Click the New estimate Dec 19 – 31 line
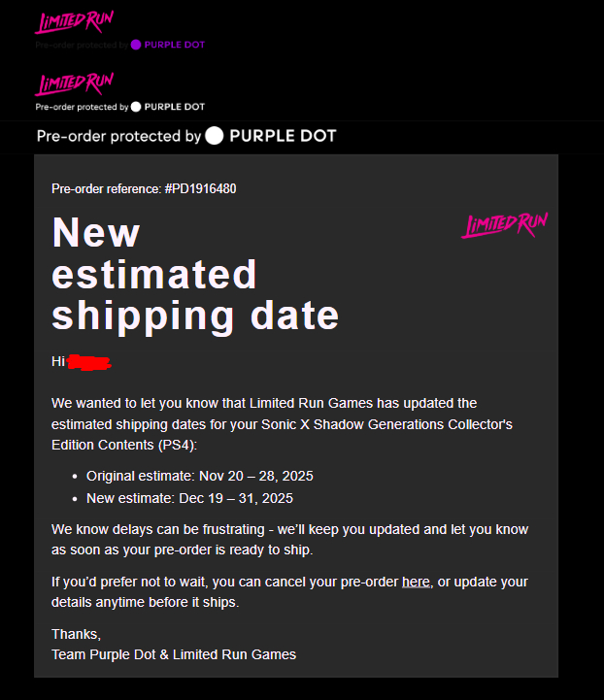 coord(189,498)
